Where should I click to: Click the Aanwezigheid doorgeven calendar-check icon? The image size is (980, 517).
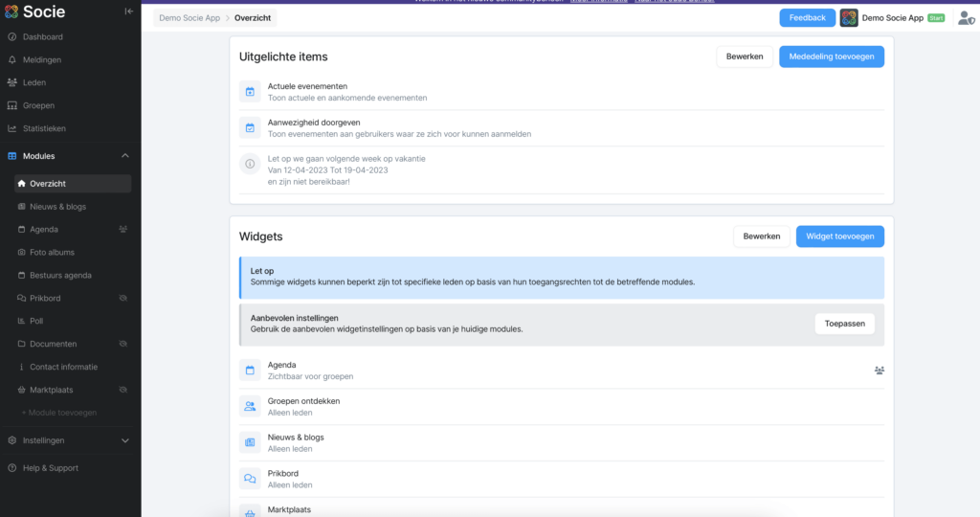250,128
